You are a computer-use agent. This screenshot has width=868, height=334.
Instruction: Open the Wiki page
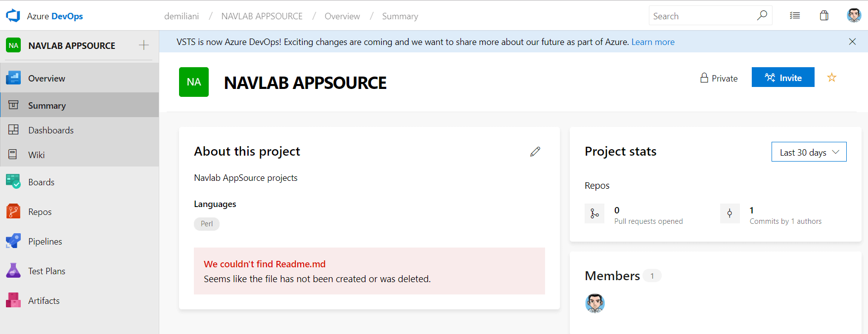(x=80, y=155)
